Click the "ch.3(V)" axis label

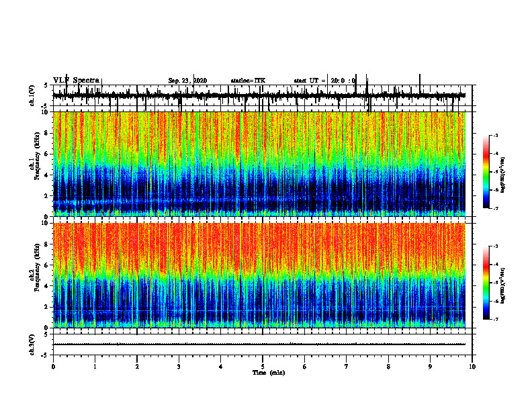click(x=32, y=345)
